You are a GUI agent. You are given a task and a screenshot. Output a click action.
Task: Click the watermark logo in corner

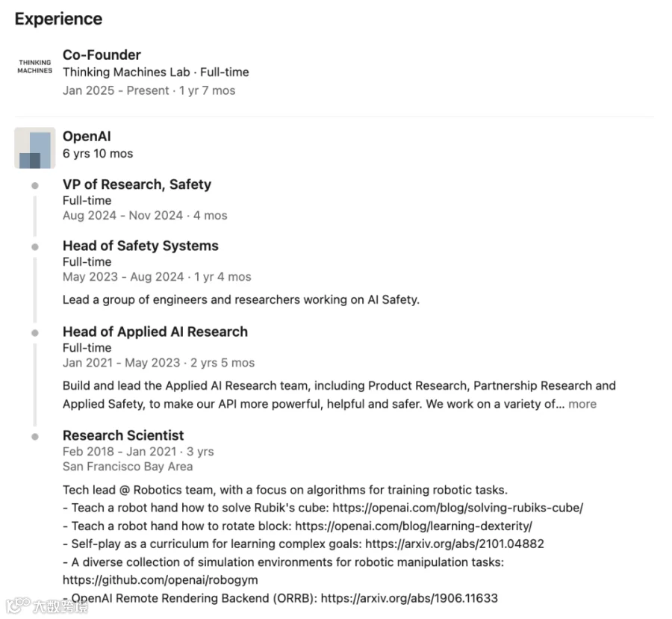(47, 606)
